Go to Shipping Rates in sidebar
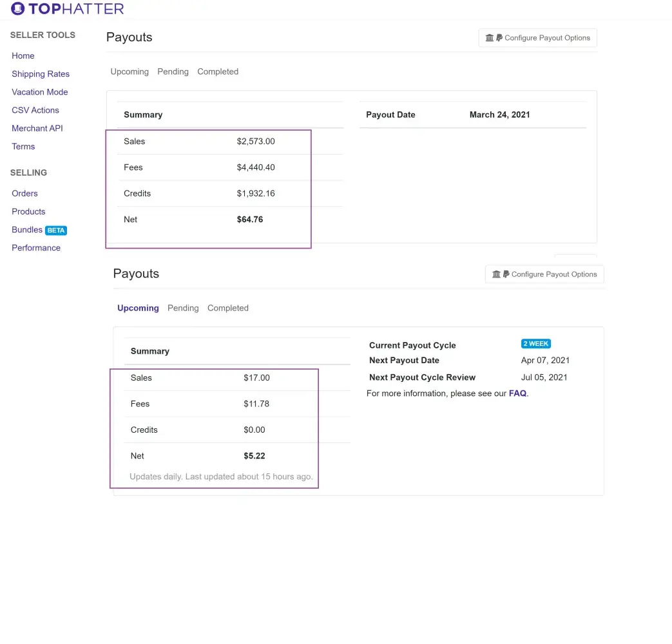672x644 pixels. [41, 74]
